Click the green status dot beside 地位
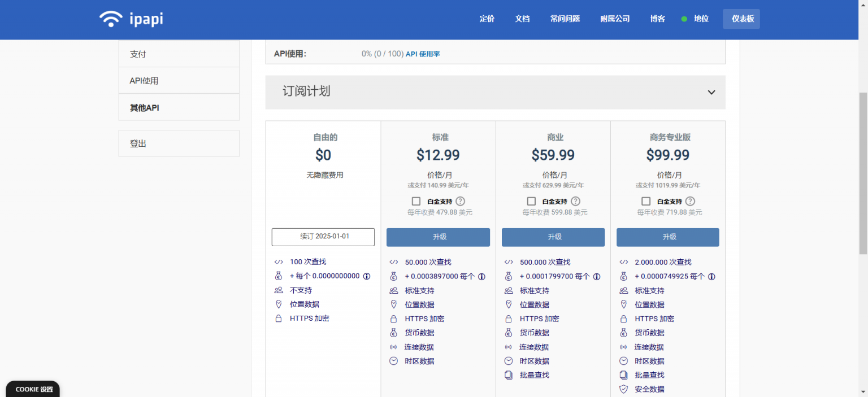 coord(683,19)
